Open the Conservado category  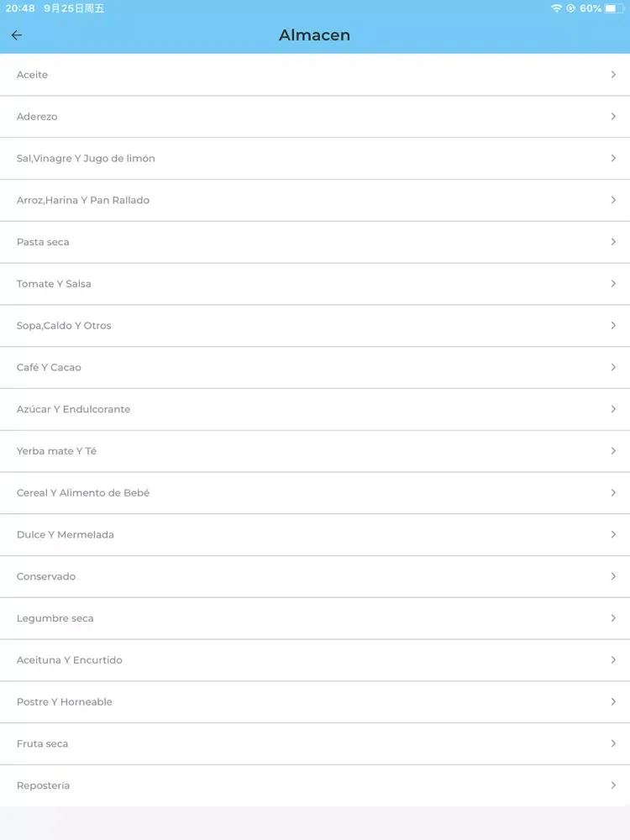[315, 576]
